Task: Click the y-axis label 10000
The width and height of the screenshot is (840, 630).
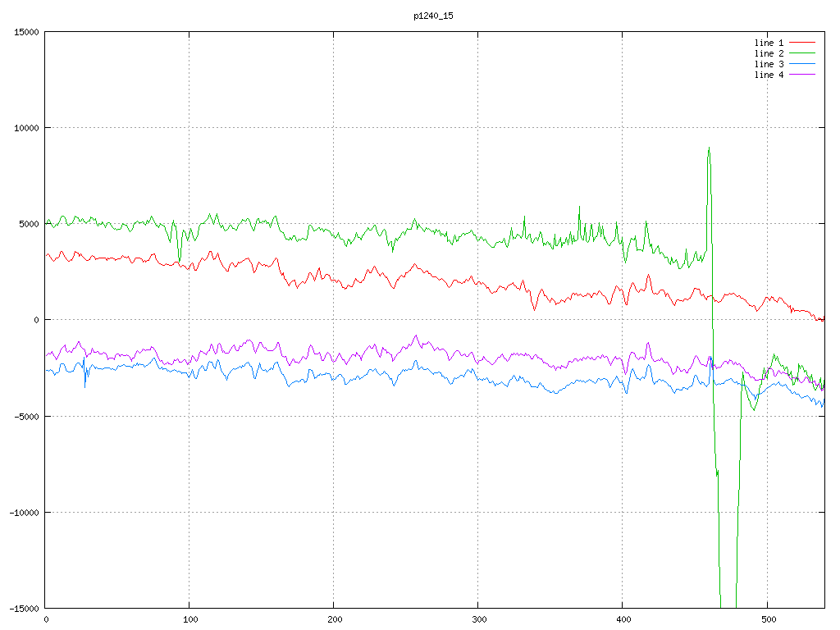Action: pos(27,128)
